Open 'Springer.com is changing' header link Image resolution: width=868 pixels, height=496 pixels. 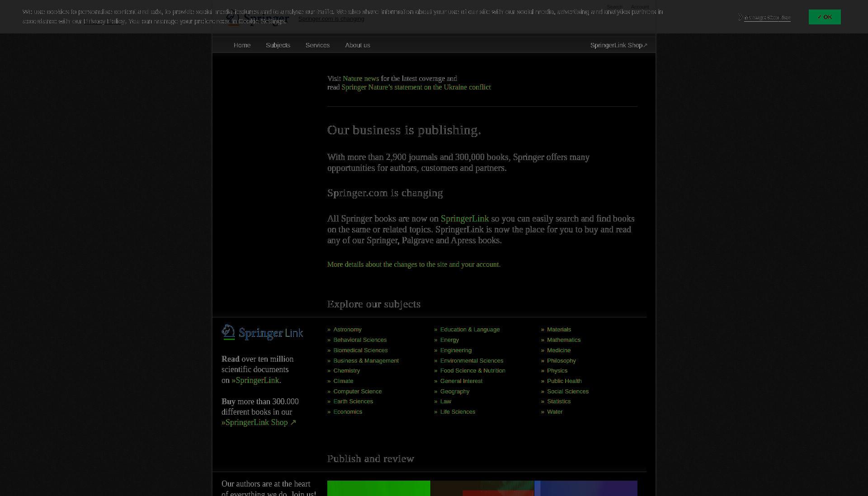coord(331,19)
